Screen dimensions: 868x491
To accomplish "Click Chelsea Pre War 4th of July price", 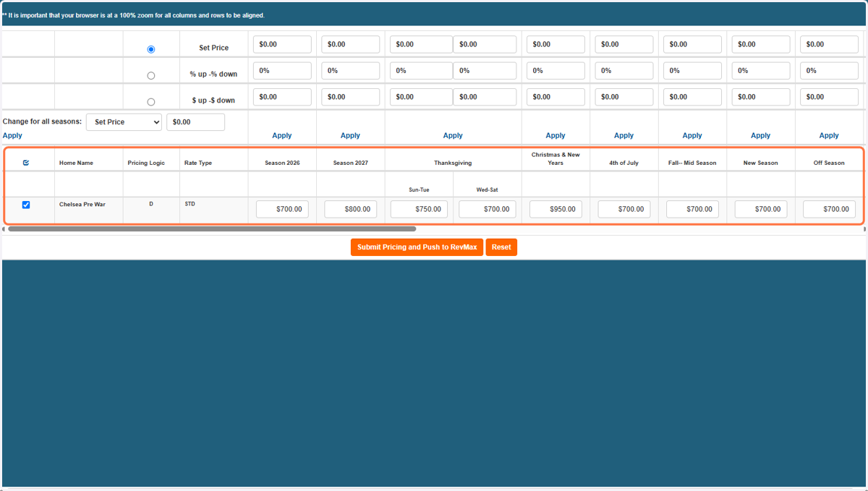I will [x=624, y=209].
